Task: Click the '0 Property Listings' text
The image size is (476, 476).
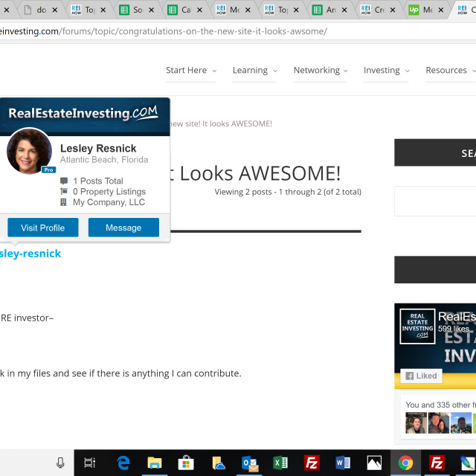Action: [x=109, y=192]
